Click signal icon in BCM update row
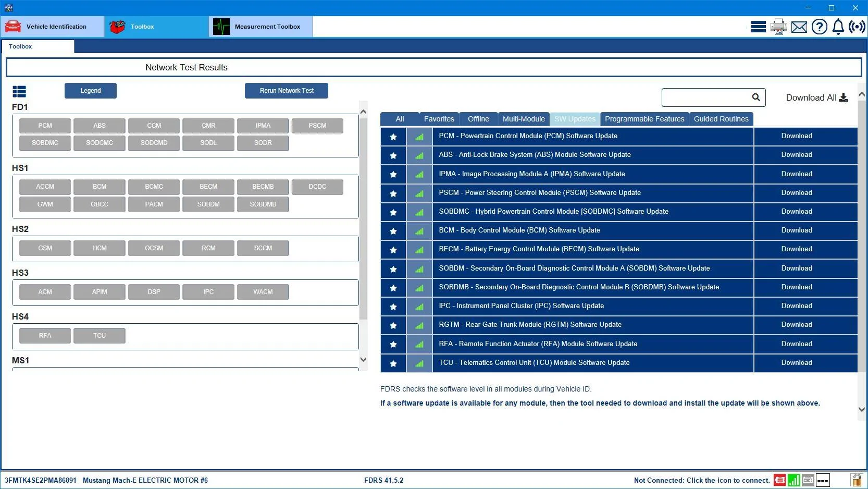The height and width of the screenshot is (489, 868). click(x=419, y=231)
